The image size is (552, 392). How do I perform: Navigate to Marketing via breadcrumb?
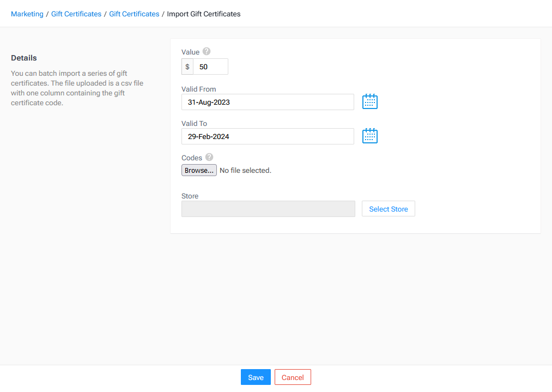pos(27,14)
